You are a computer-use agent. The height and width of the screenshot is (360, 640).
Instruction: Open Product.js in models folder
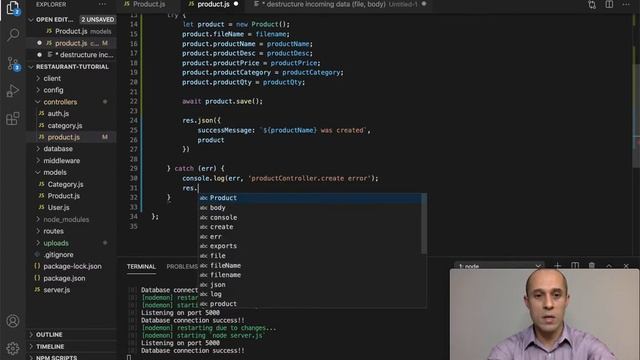(x=64, y=196)
